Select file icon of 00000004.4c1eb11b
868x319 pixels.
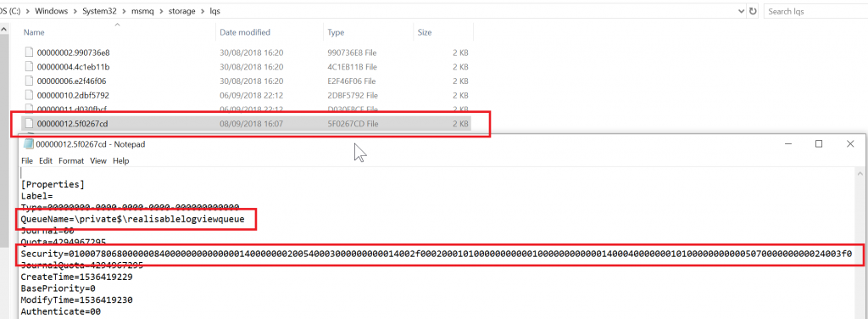30,67
